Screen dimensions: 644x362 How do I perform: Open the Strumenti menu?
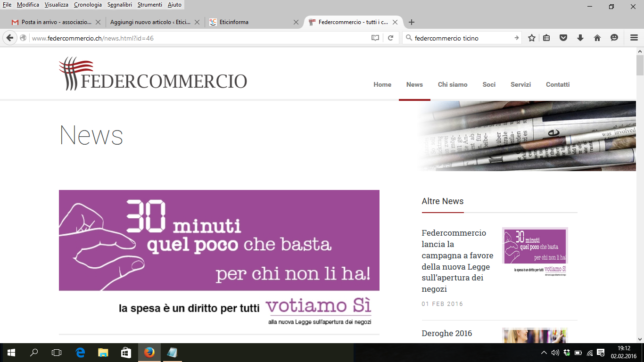pyautogui.click(x=150, y=5)
